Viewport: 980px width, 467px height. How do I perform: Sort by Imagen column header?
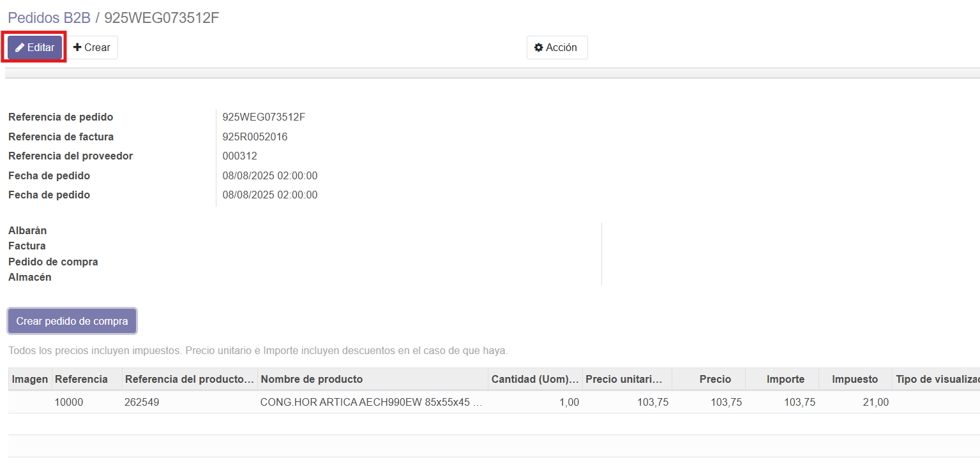30,379
